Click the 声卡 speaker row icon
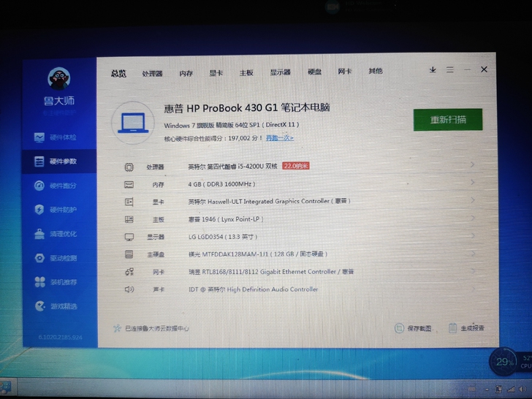532x399 pixels. (129, 289)
